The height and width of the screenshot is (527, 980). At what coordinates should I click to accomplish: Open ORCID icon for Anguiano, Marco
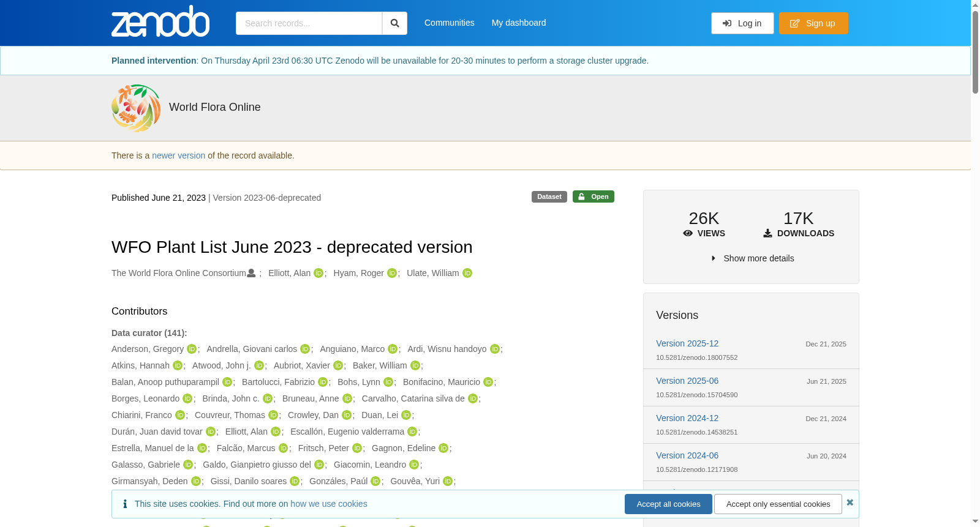pyautogui.click(x=393, y=349)
